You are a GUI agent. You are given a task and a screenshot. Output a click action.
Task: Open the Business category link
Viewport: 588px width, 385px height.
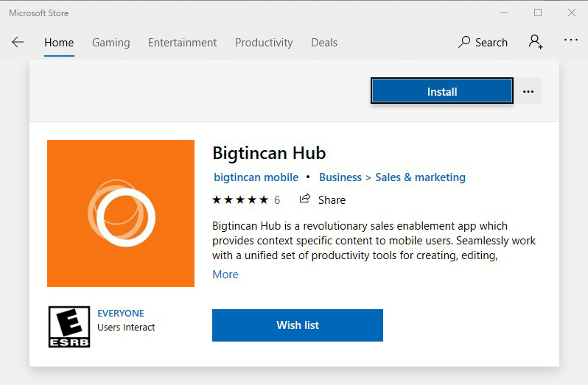pos(340,177)
